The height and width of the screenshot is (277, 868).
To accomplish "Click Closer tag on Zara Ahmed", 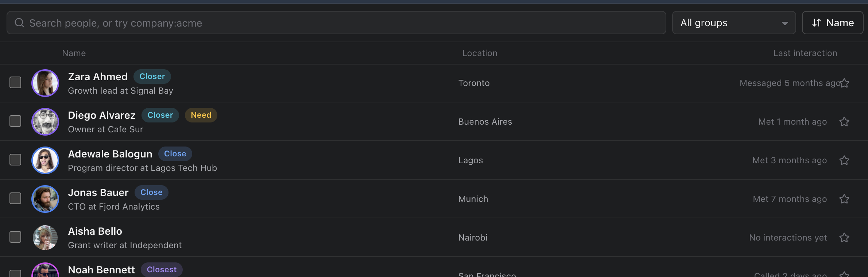I will coord(152,77).
